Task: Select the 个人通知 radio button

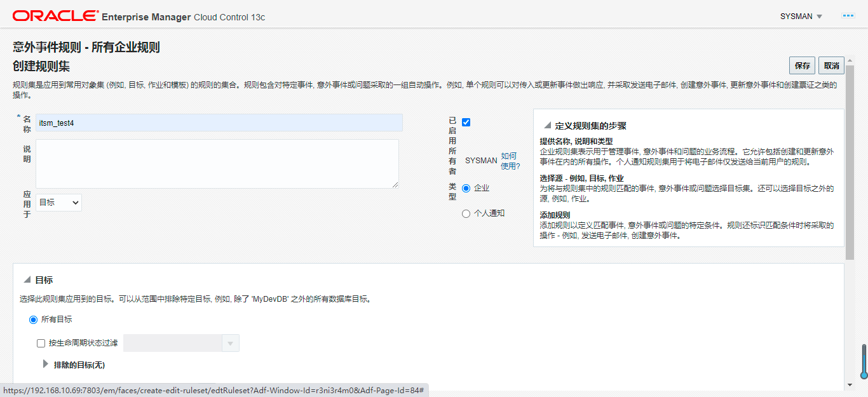Action: point(466,213)
